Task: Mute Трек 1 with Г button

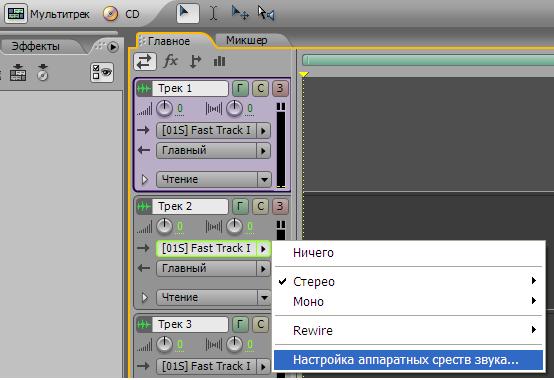Action: click(x=240, y=88)
